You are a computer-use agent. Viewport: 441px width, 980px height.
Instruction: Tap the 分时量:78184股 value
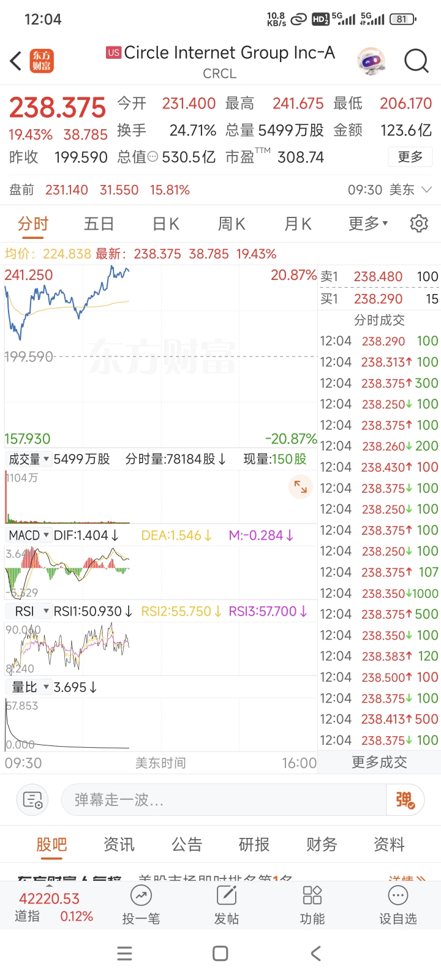click(175, 459)
